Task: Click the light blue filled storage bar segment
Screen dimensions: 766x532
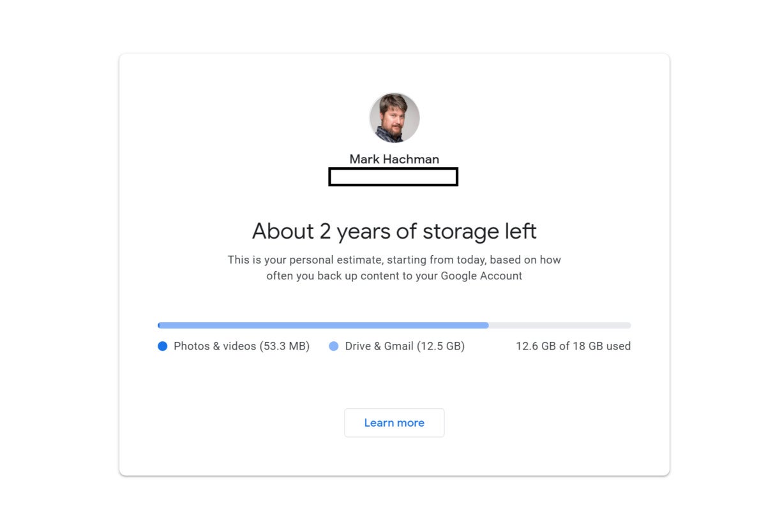Action: click(324, 325)
